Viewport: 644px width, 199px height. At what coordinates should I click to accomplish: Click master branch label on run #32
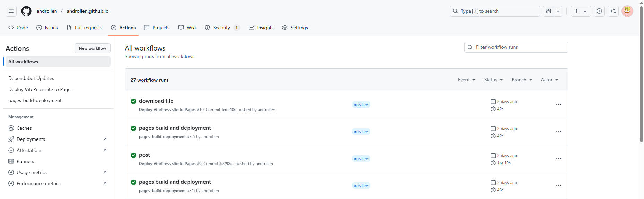click(361, 132)
